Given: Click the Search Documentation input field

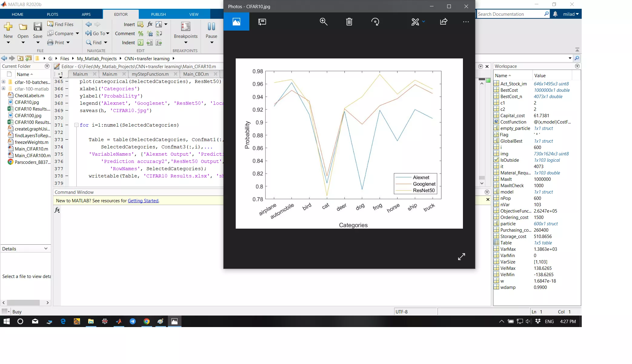Looking at the screenshot, I should [x=510, y=14].
